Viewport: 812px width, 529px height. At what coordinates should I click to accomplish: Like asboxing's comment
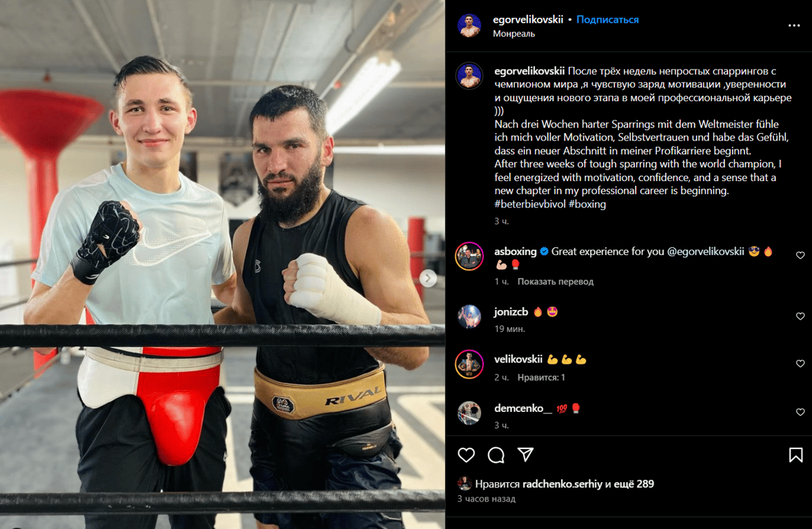point(800,255)
